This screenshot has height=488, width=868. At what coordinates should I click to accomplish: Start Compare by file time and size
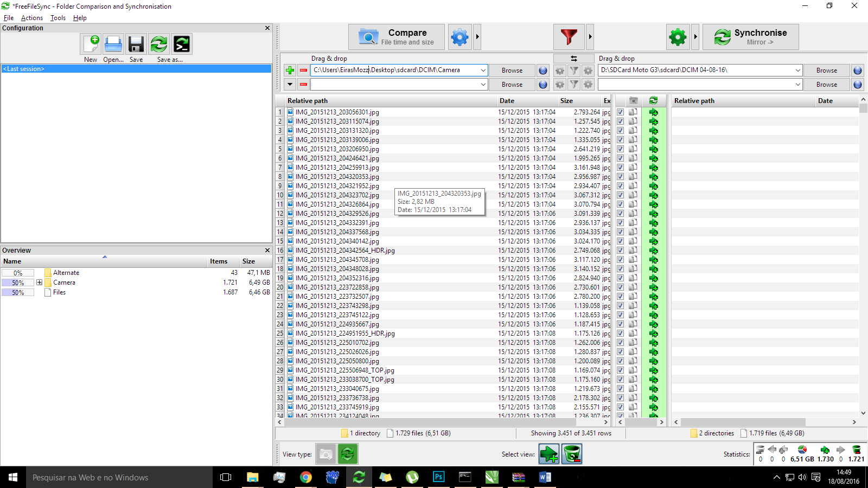tap(397, 37)
